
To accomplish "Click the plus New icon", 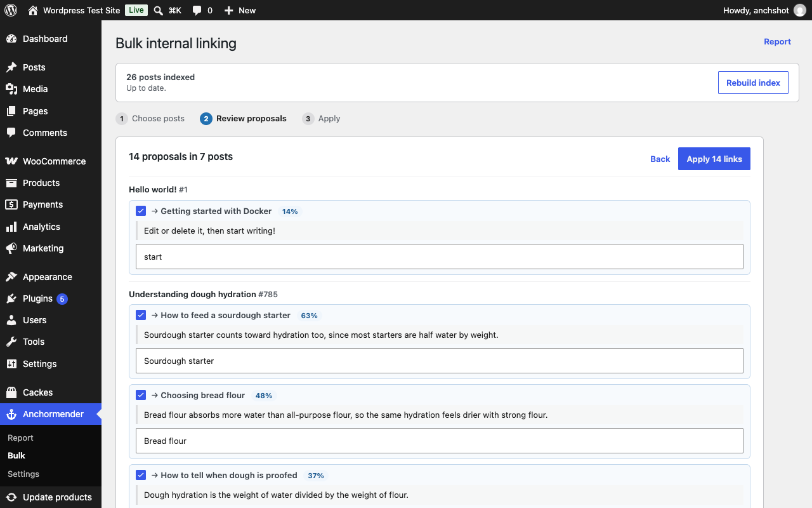I will tap(229, 10).
